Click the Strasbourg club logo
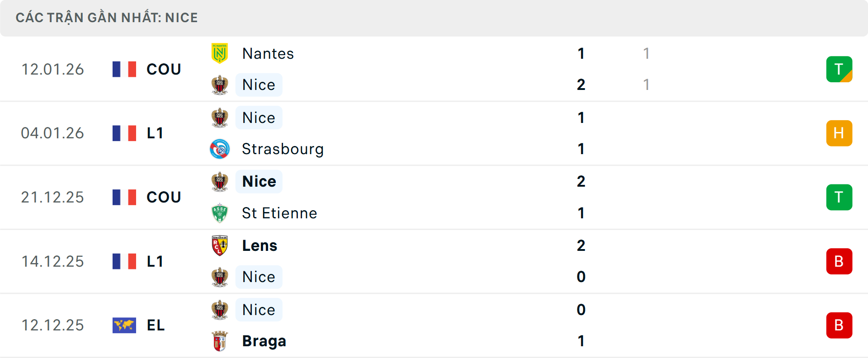868x358 pixels. [x=220, y=149]
